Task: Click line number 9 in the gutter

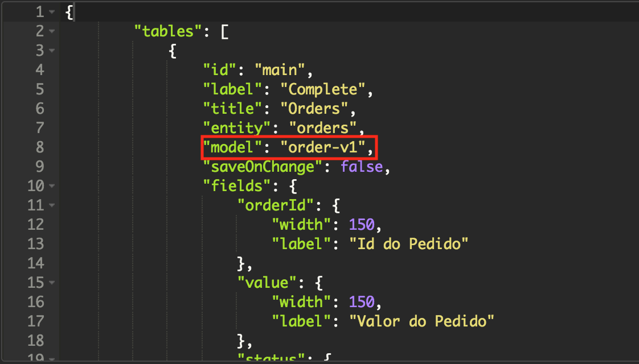Action: click(40, 167)
